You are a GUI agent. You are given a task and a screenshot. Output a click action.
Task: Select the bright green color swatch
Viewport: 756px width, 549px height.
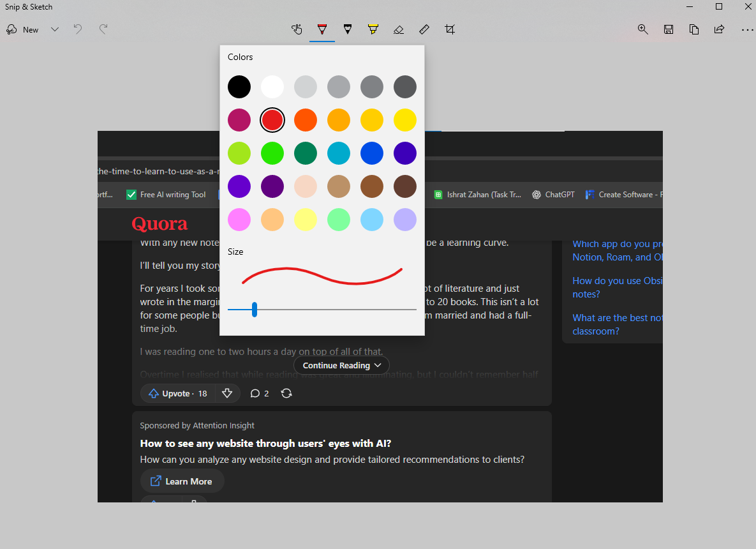click(272, 153)
